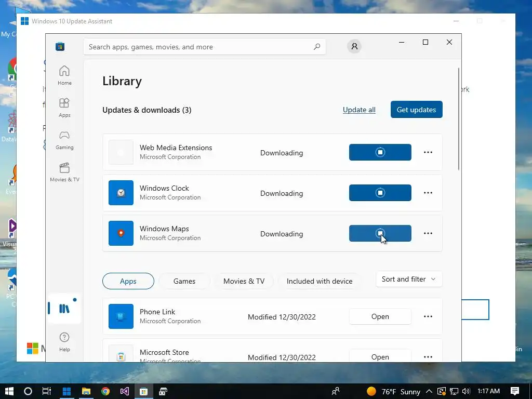
Task: Open Help from the sidebar
Action: pyautogui.click(x=64, y=341)
